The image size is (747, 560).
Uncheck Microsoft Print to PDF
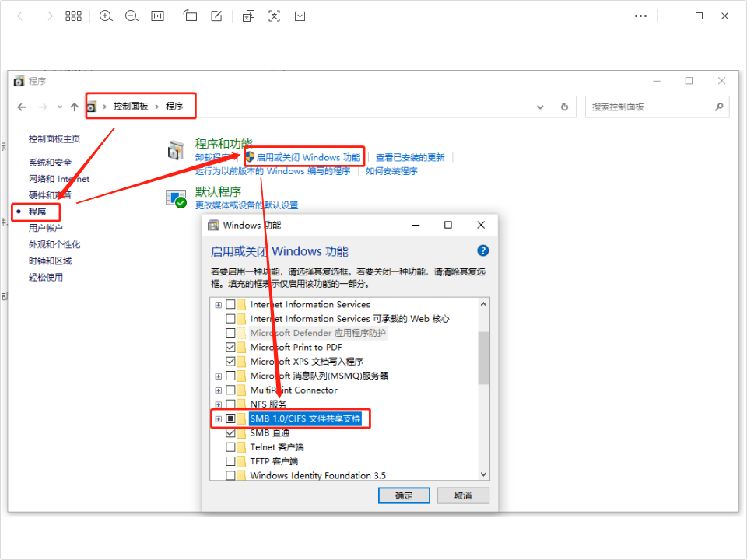[230, 347]
